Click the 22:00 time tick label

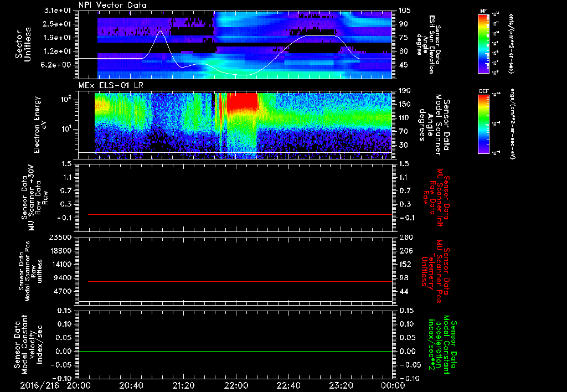tap(236, 385)
